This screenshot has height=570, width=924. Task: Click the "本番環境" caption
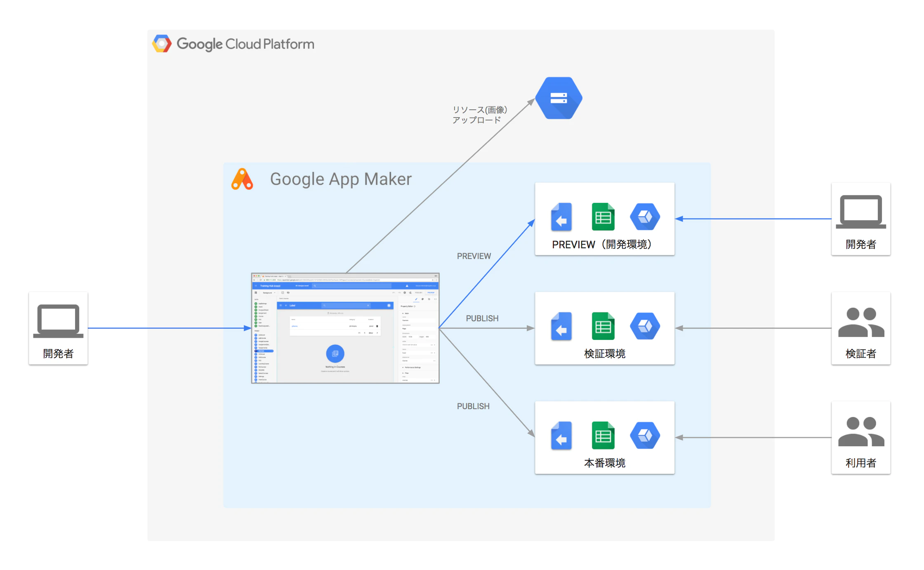coord(605,463)
